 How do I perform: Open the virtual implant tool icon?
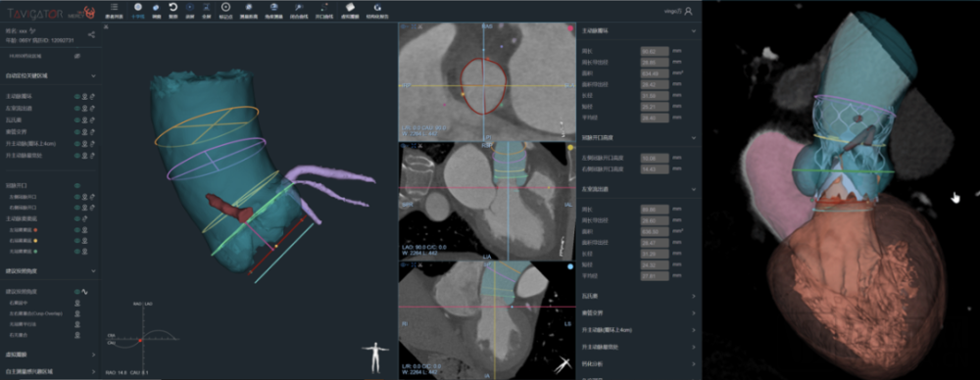pos(351,7)
